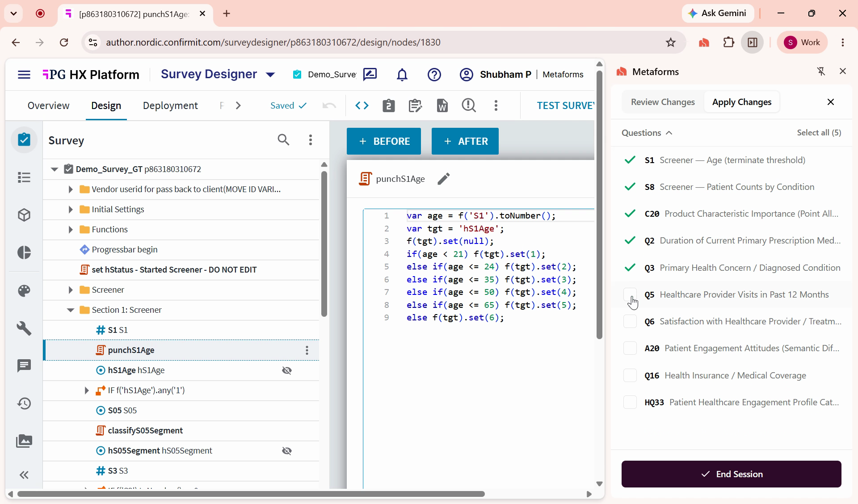Switch to Design tab
858x504 pixels.
click(x=106, y=105)
